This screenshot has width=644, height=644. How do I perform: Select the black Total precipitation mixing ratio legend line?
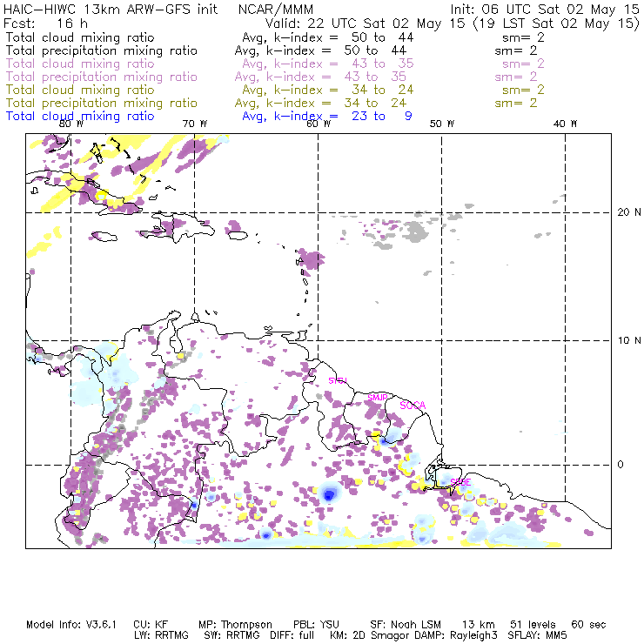click(272, 50)
